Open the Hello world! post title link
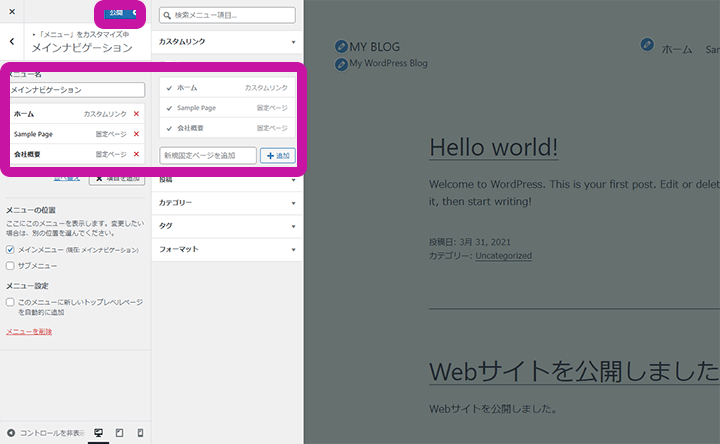The width and height of the screenshot is (720, 444). 493,146
